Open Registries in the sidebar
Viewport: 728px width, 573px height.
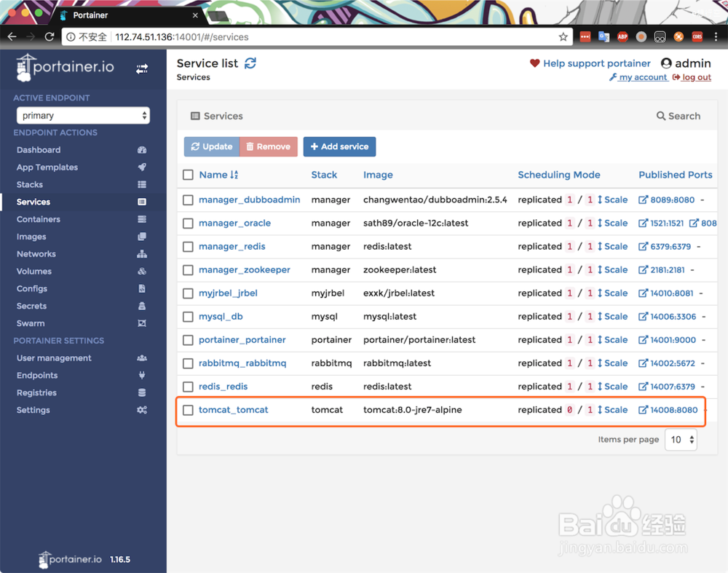click(83, 392)
